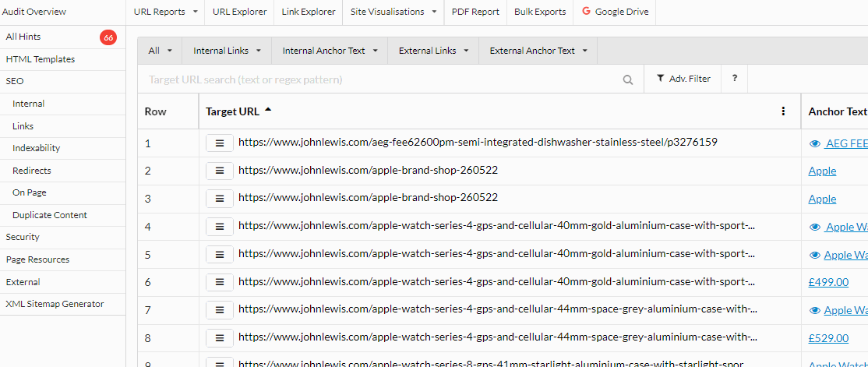Image resolution: width=868 pixels, height=367 pixels.
Task: Click the apple-brand-shop URL in row 2
Action: [x=368, y=170]
